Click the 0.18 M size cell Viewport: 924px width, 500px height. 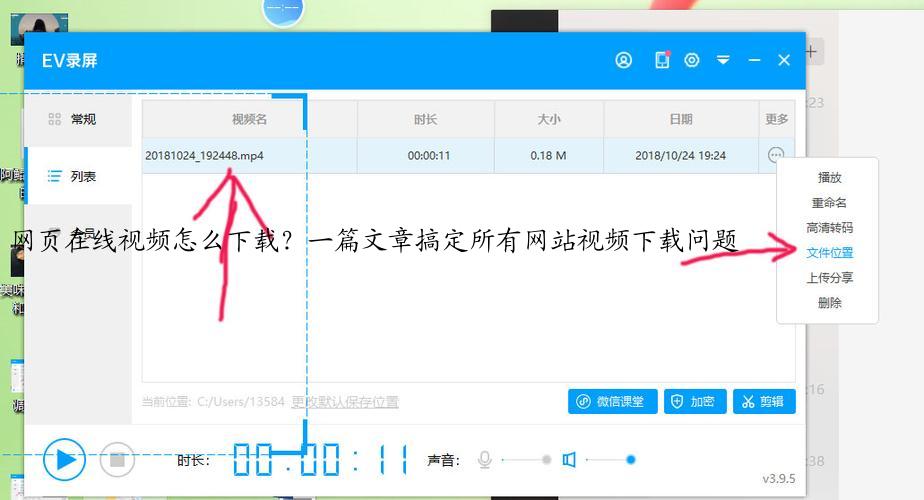[x=548, y=156]
